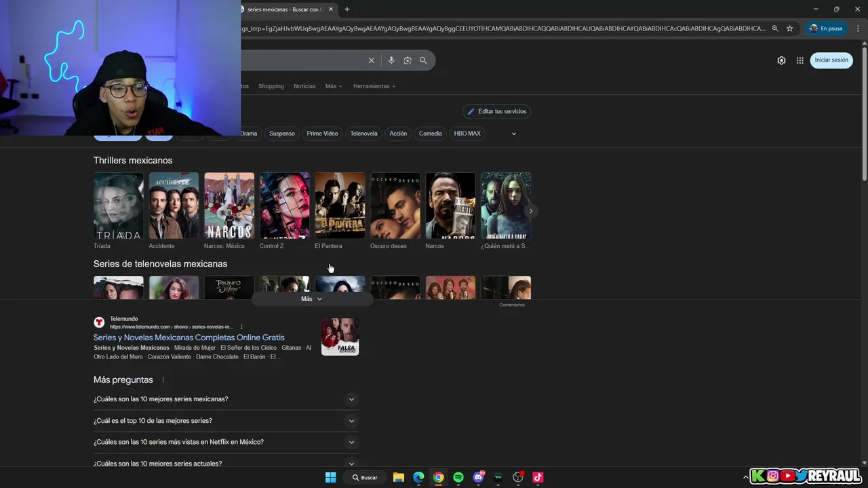
Task: Open the Telemundo source URL link
Action: click(x=172, y=327)
